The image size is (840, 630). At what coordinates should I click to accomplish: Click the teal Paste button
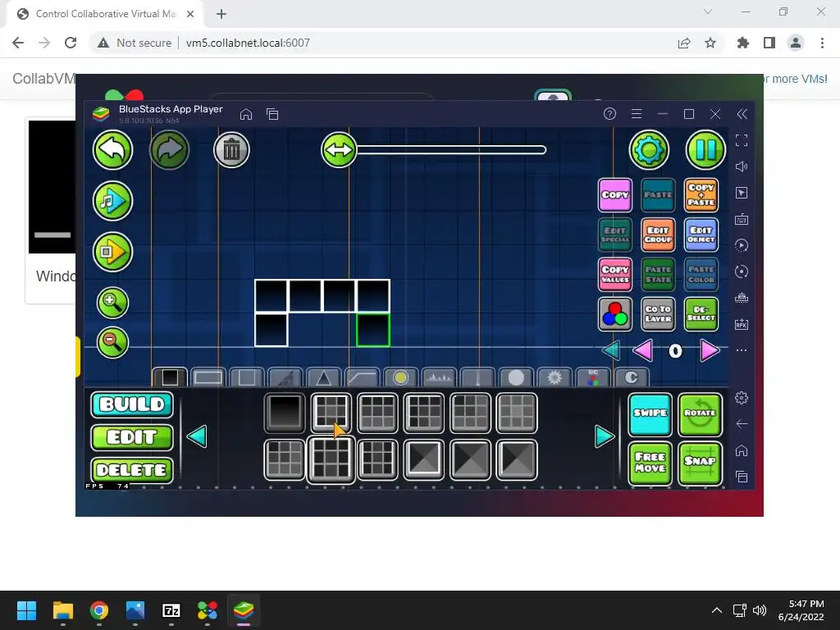[x=658, y=195]
